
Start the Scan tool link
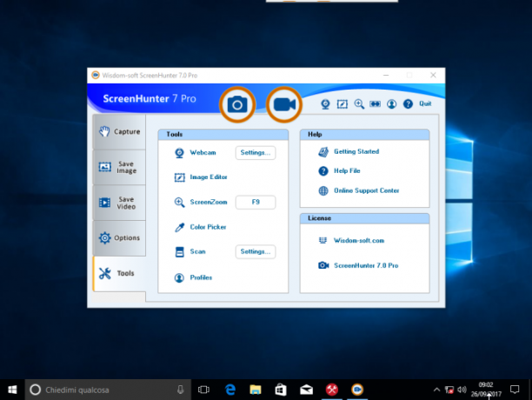[x=197, y=251]
